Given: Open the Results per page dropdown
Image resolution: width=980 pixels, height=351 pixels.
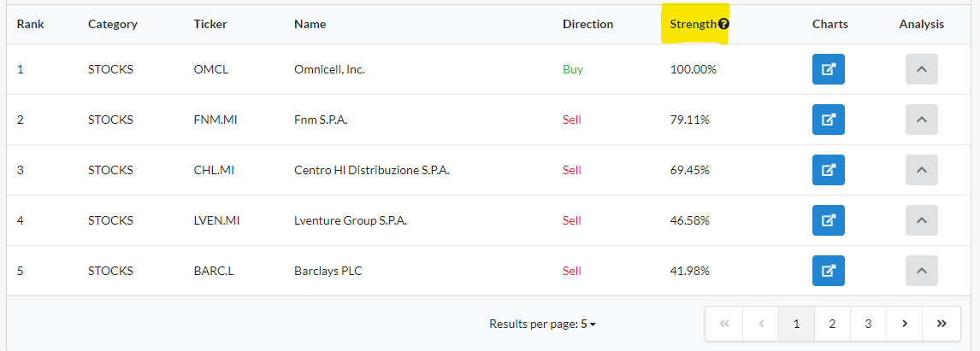Looking at the screenshot, I should 587,324.
